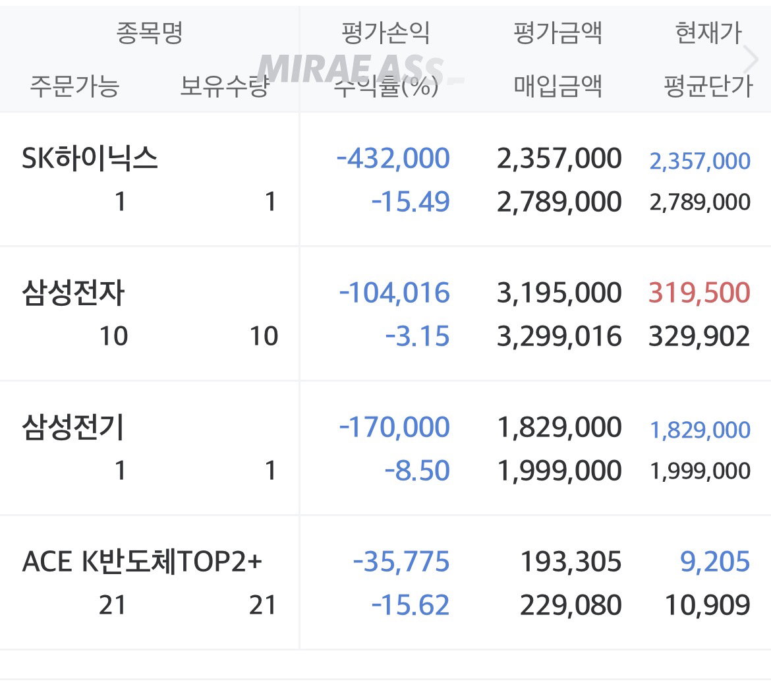The height and width of the screenshot is (700, 771).
Task: Sort by the 평가손익 column header
Action: click(385, 33)
